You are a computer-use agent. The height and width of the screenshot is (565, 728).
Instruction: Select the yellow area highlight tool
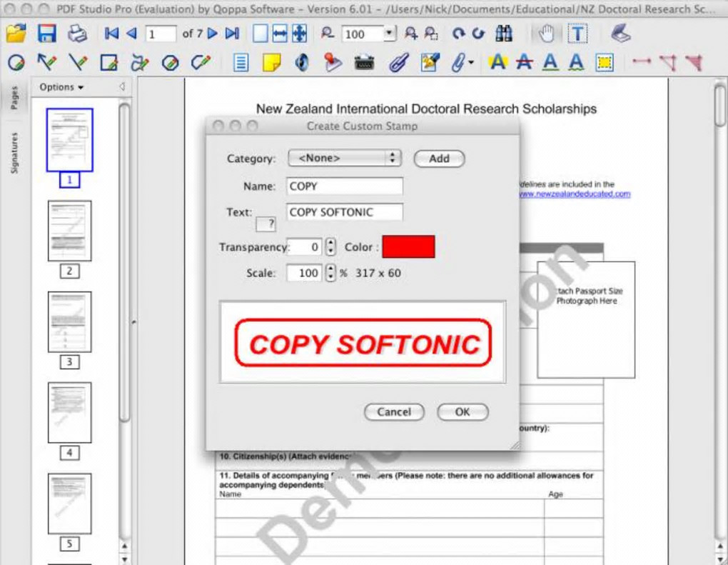[605, 62]
